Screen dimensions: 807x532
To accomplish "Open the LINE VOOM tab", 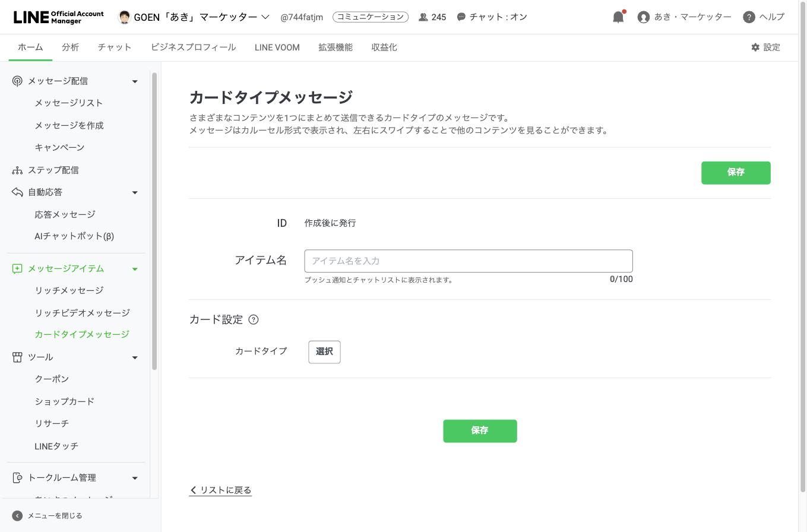I will [277, 47].
